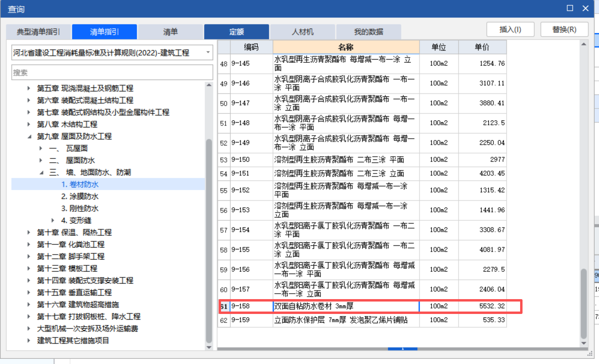This screenshot has width=599, height=364.
Task: Close the 查询 window
Action: 585,8
